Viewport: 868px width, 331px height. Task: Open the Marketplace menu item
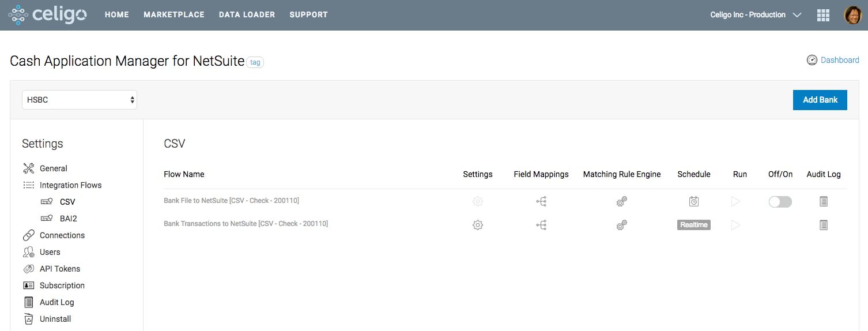pyautogui.click(x=174, y=15)
